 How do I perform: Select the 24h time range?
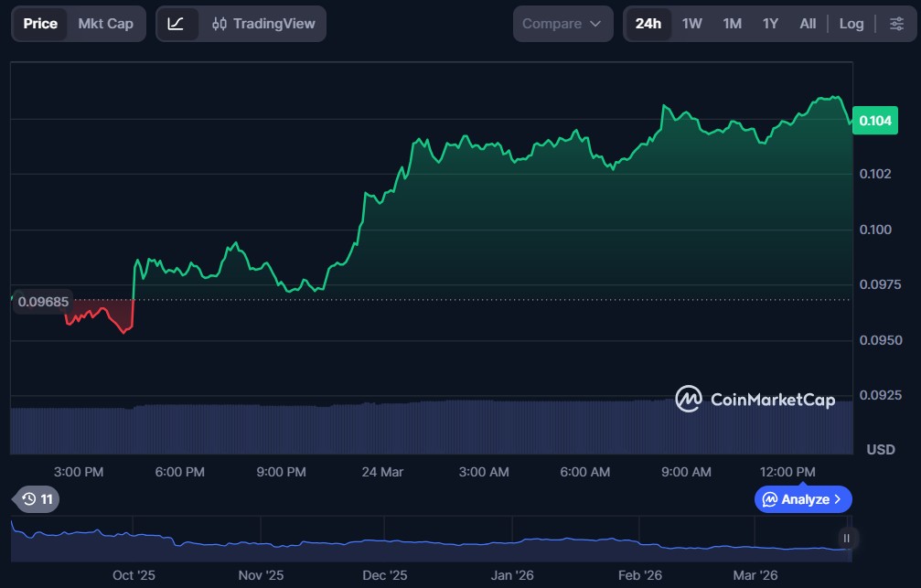648,24
